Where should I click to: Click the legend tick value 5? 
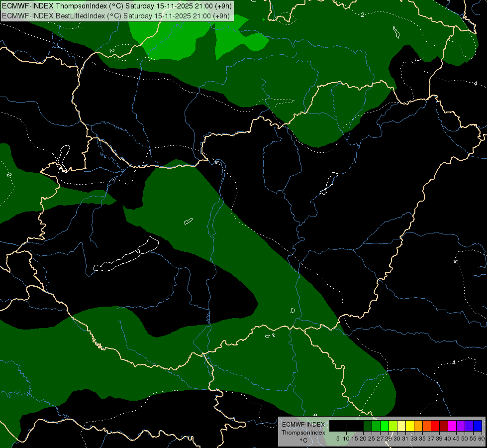[x=338, y=439]
